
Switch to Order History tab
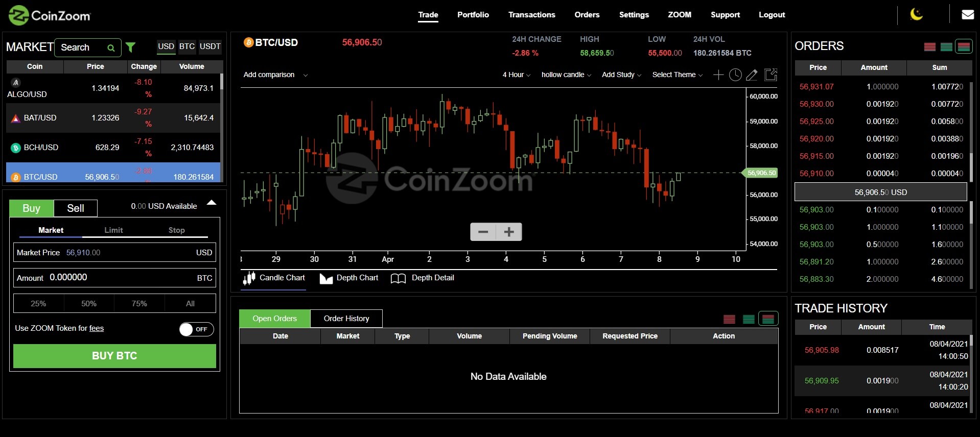point(346,319)
